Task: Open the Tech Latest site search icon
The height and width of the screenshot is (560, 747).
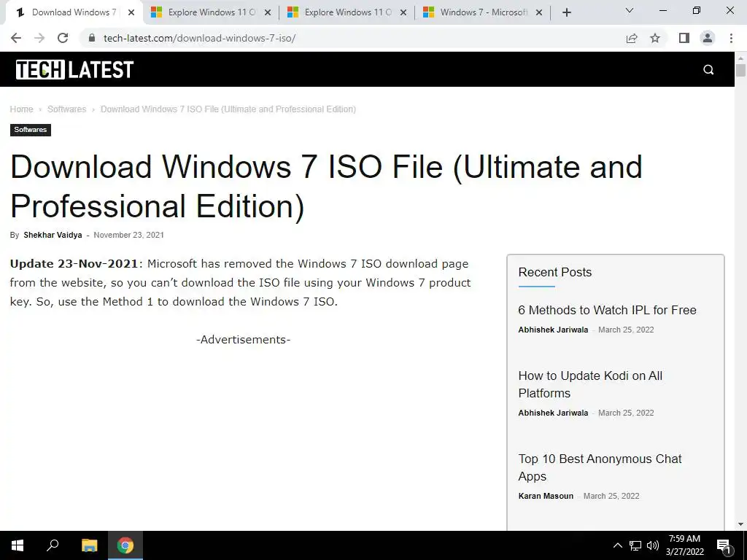Action: pos(708,69)
